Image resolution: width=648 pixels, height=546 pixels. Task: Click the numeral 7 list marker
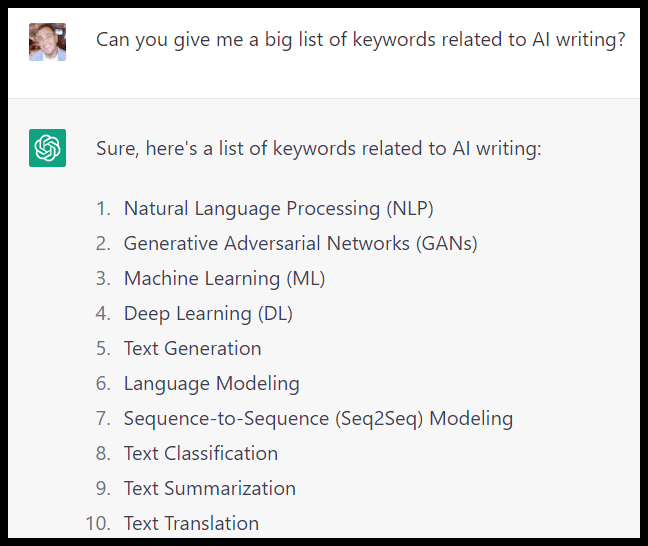102,418
